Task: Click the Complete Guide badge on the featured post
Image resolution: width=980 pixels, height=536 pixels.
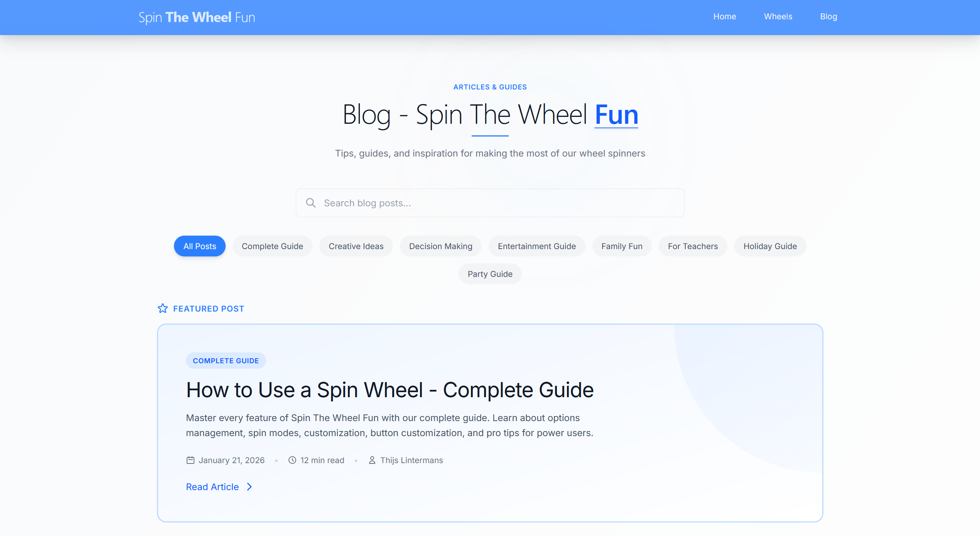Action: coord(226,360)
